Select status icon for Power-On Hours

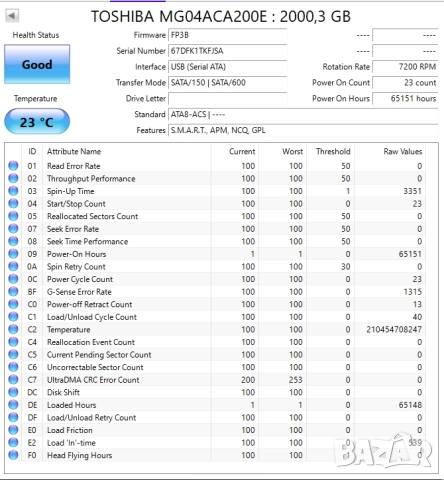point(13,254)
